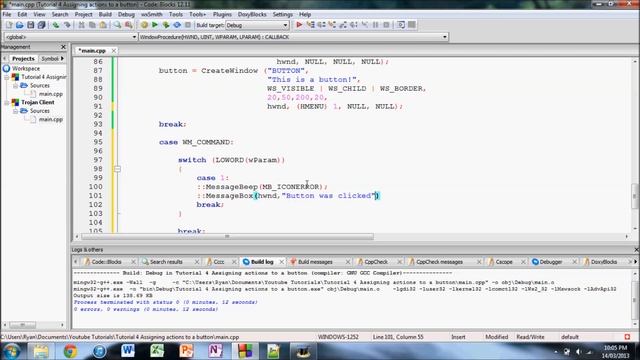Select the main.cpp editor tab
640x360 pixels.
(x=92, y=51)
